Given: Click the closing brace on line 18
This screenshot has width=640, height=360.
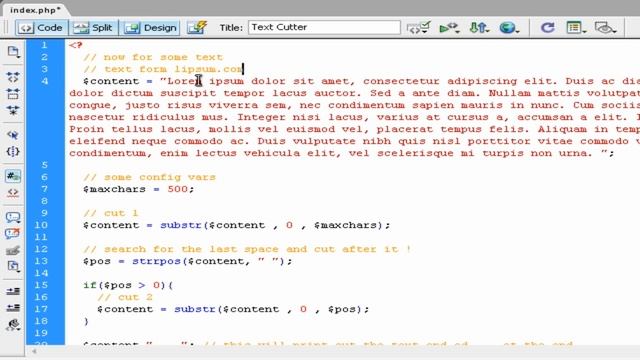Looking at the screenshot, I should click(86, 321).
